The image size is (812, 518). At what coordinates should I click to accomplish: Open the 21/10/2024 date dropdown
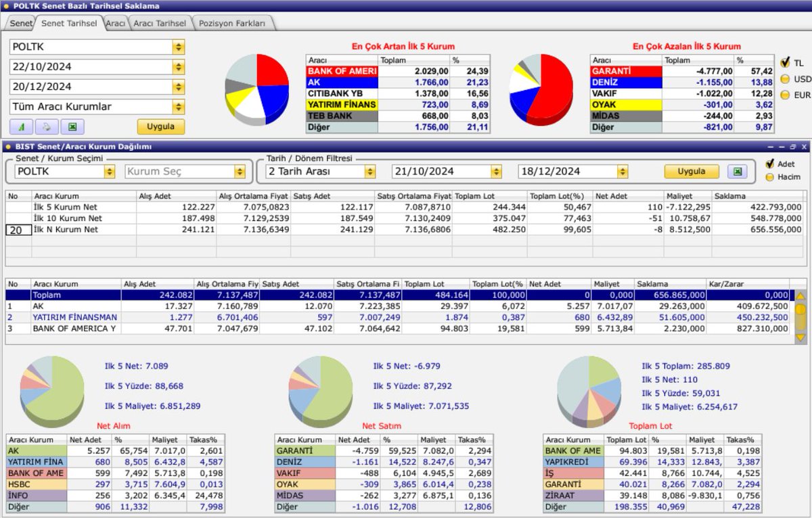[x=497, y=172]
